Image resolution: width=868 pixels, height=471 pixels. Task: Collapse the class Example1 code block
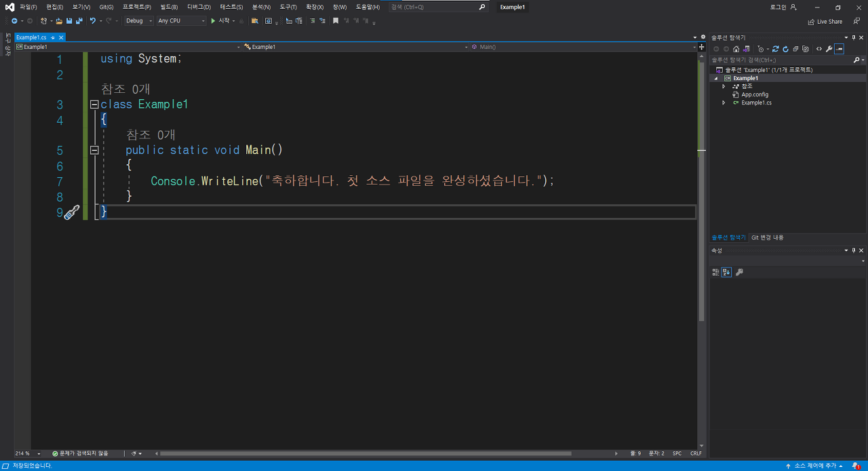point(94,105)
